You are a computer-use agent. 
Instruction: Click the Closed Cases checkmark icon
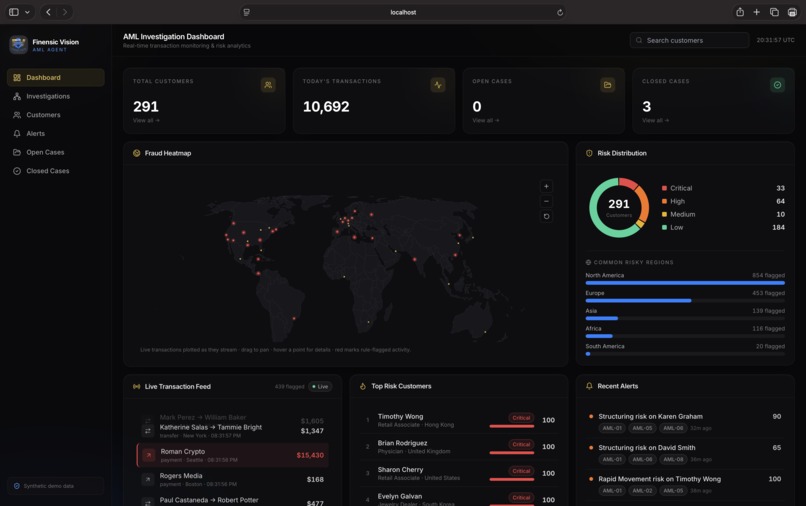(777, 85)
